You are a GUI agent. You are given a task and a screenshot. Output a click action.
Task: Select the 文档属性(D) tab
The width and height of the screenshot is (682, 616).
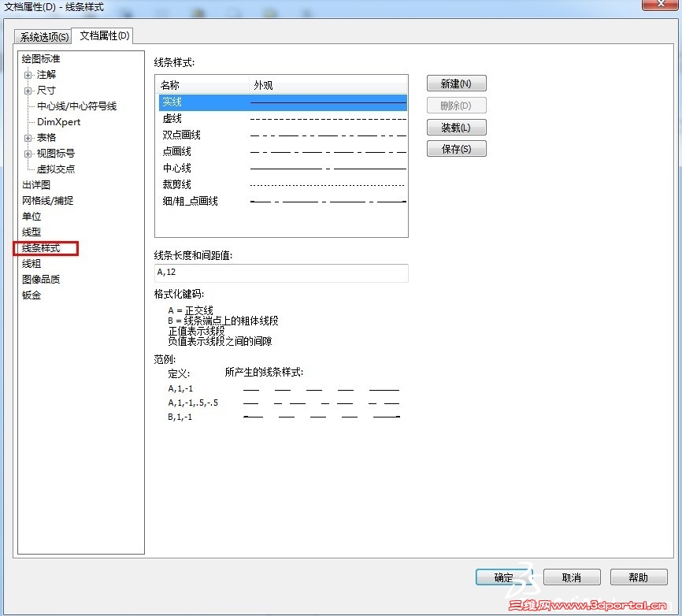[104, 35]
